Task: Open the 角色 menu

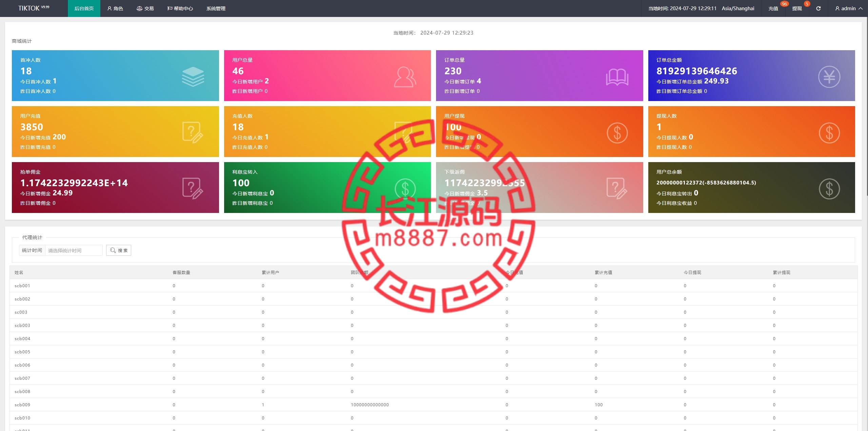Action: 115,8
